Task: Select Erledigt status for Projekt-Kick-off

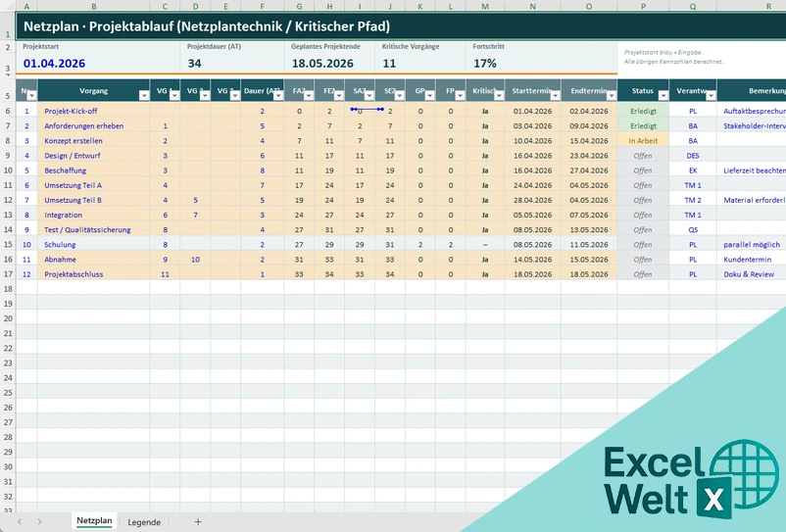Action: (x=643, y=112)
